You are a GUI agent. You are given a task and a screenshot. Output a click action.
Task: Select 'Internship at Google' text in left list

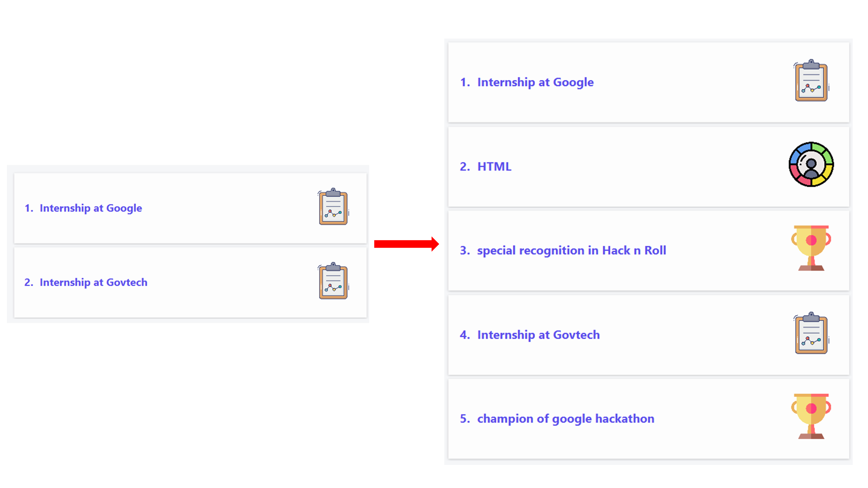91,208
